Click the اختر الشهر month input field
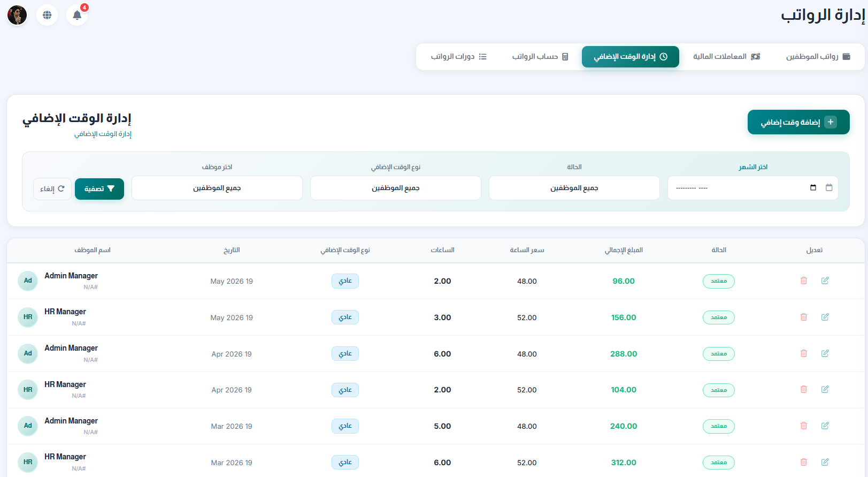 click(753, 188)
